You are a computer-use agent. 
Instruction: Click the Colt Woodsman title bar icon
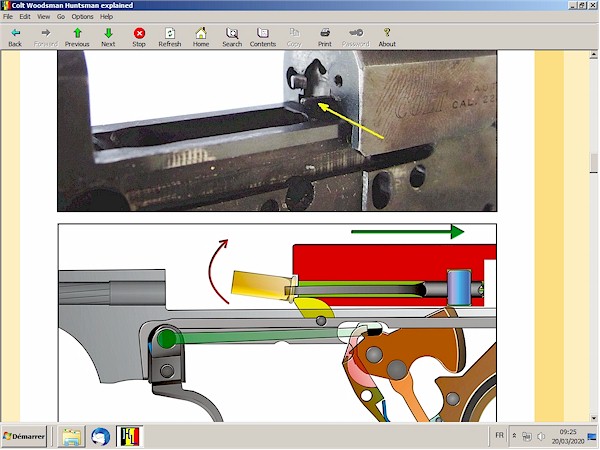pos(5,5)
